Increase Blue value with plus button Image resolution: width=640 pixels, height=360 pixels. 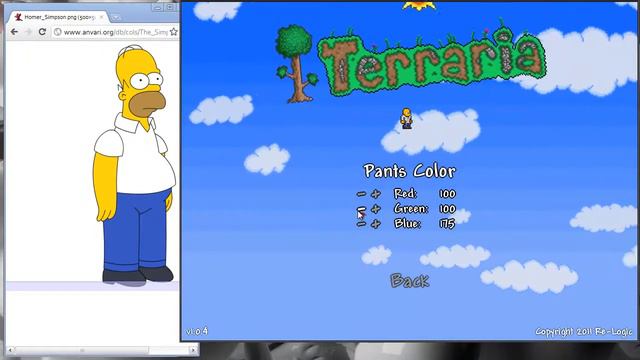[x=376, y=224]
